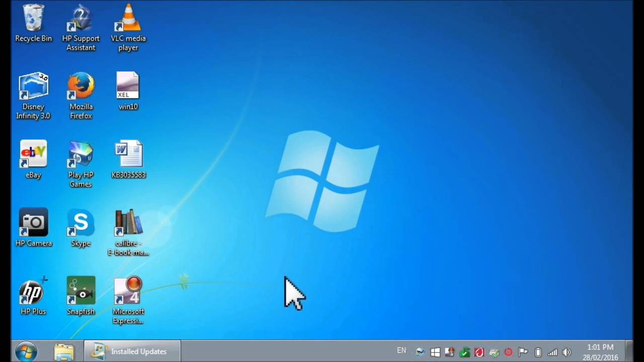Launch Disney Infinity 3.0
This screenshot has height=362, width=644.
click(x=33, y=85)
